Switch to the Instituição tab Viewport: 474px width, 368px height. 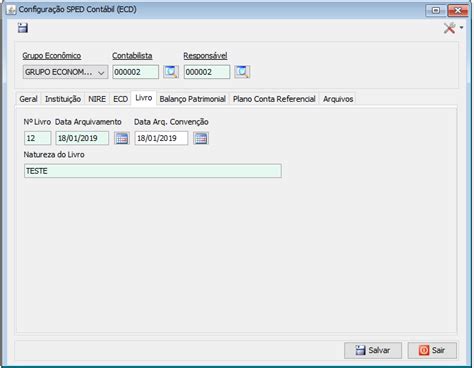point(63,99)
